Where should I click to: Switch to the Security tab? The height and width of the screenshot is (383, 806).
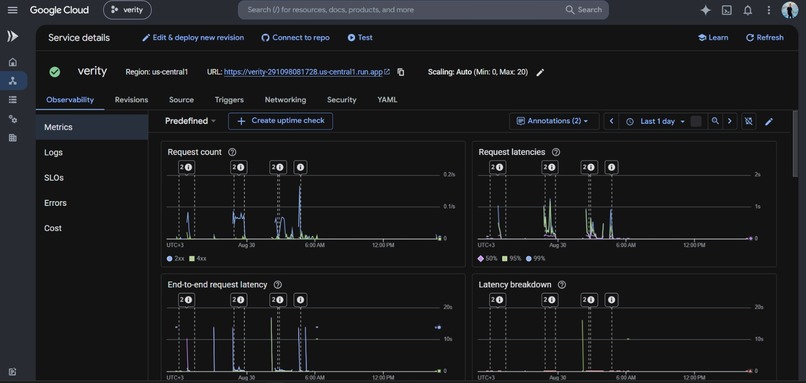pos(341,100)
